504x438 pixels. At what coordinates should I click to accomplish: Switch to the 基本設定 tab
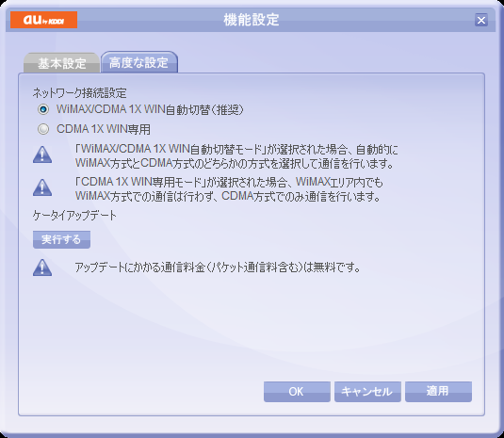point(62,63)
